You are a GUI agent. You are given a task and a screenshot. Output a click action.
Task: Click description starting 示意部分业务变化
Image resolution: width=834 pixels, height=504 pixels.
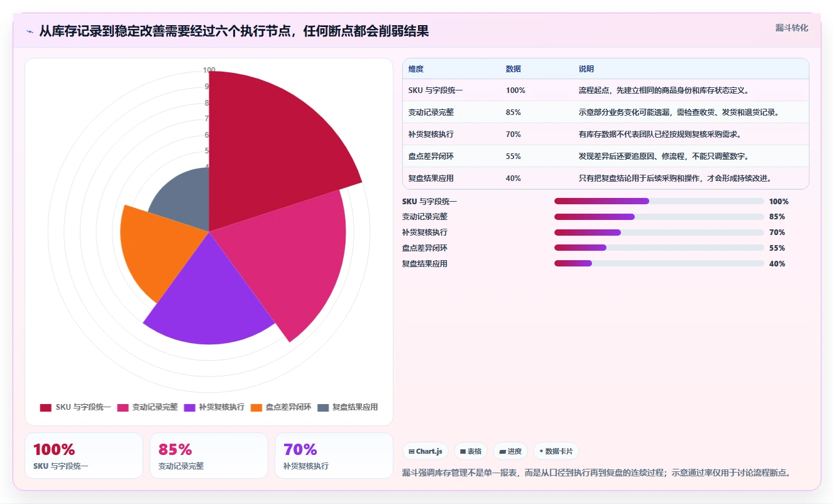click(679, 112)
